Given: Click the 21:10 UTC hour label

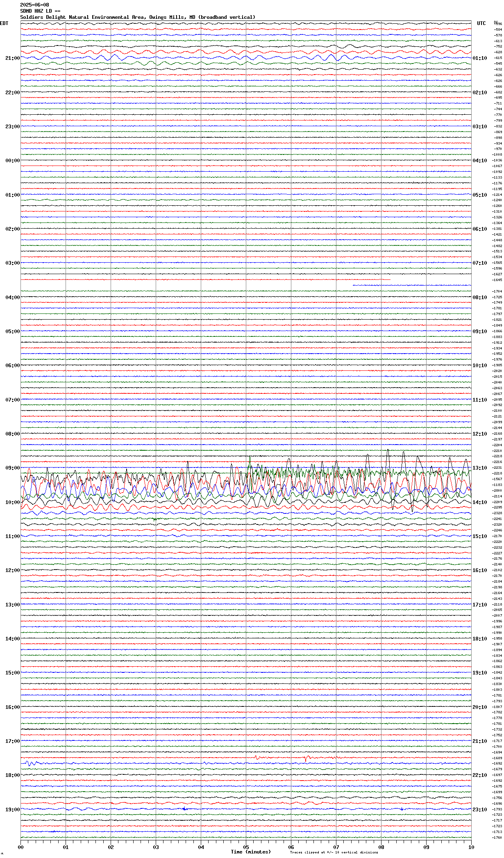Looking at the screenshot, I should tap(480, 741).
